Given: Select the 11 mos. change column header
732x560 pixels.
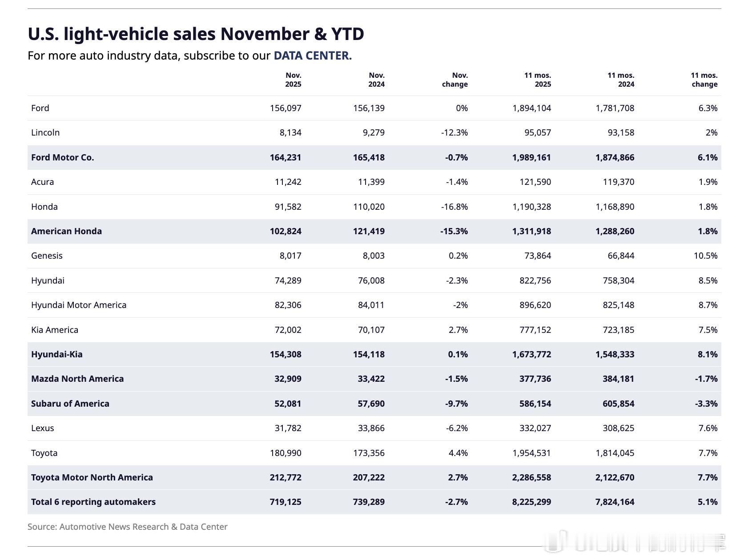Looking at the screenshot, I should pos(704,80).
